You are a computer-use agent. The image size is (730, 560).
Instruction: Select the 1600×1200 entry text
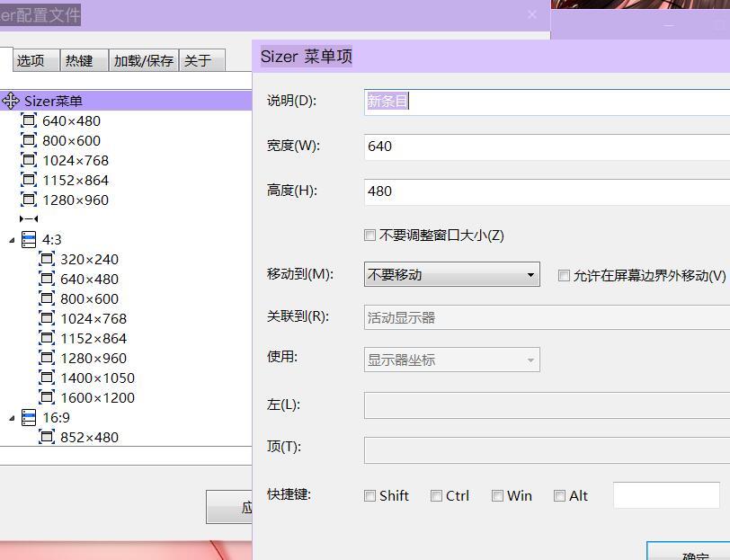pyautogui.click(x=98, y=398)
